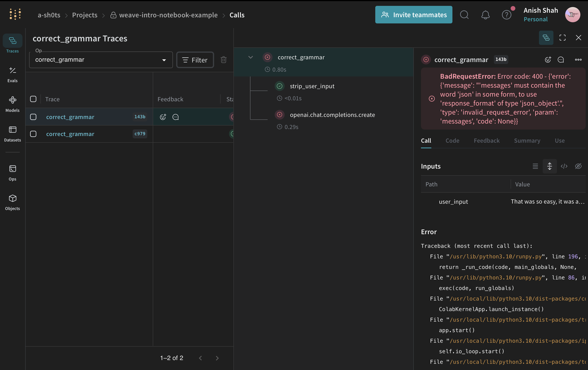Image resolution: width=588 pixels, height=370 pixels.
Task: Select all traces with header checkbox
Action: click(33, 99)
